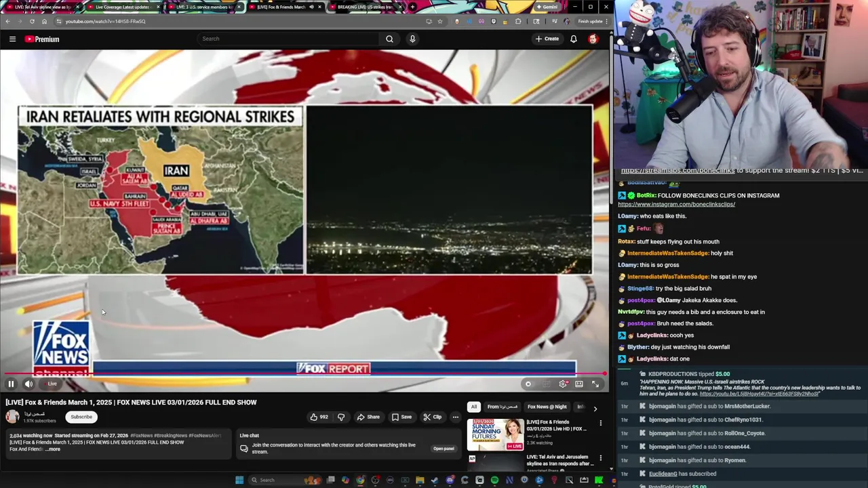Open Spotify from the taskbar
868x488 pixels.
coord(494,480)
